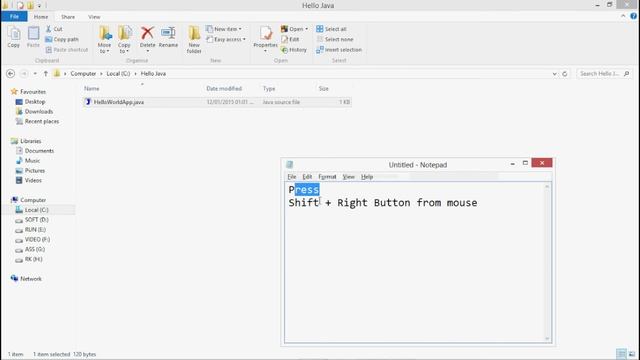
Task: Create a New folder from the ribbon
Action: click(x=194, y=39)
